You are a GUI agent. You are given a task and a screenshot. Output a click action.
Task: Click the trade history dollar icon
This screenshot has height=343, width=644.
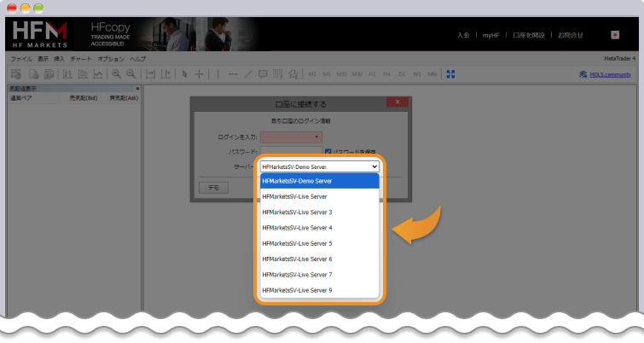point(49,74)
